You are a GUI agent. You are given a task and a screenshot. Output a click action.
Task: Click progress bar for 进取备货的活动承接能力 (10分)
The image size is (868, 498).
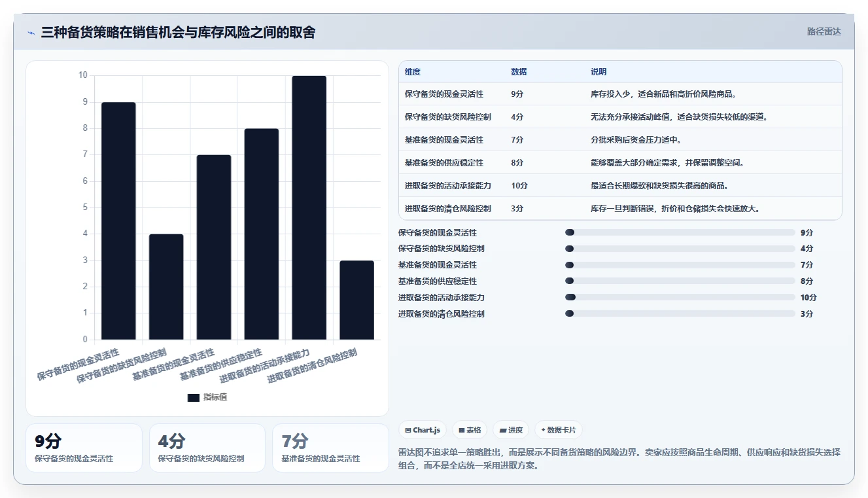(680, 297)
